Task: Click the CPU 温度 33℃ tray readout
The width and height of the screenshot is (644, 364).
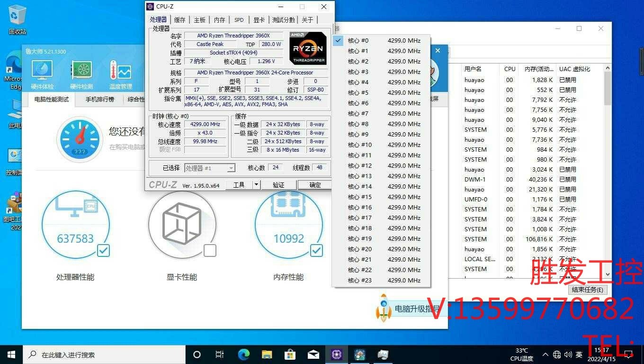Action: 522,355
